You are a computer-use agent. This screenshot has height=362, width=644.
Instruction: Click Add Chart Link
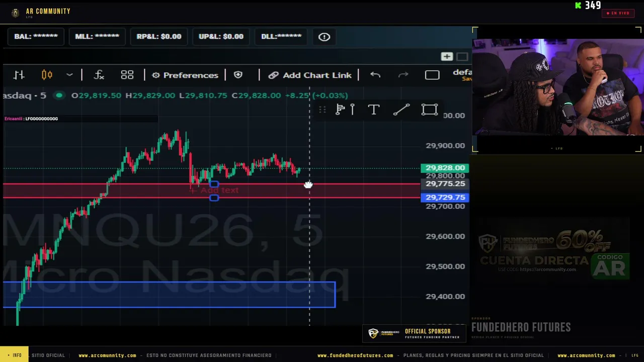tap(310, 75)
